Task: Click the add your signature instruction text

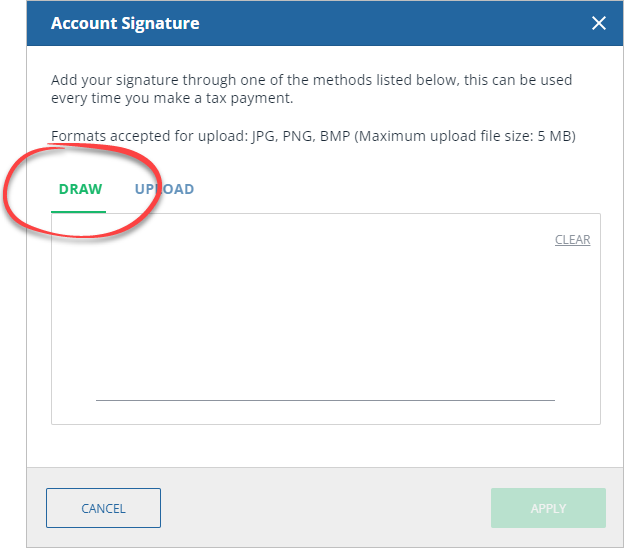Action: [x=311, y=89]
